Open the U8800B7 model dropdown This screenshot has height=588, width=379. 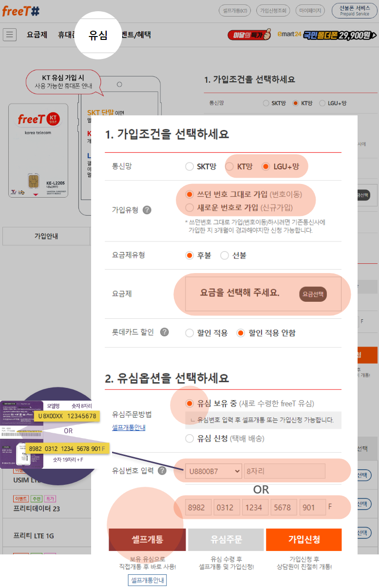click(213, 471)
